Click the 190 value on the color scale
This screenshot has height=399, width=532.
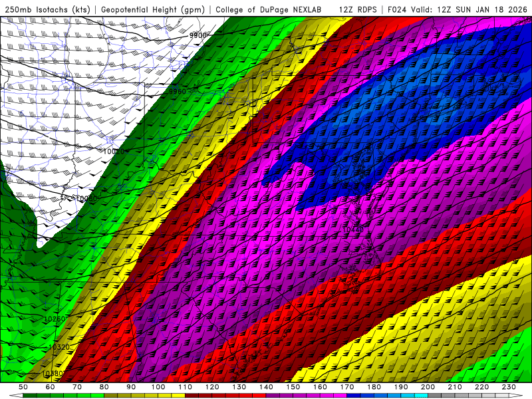point(401,387)
